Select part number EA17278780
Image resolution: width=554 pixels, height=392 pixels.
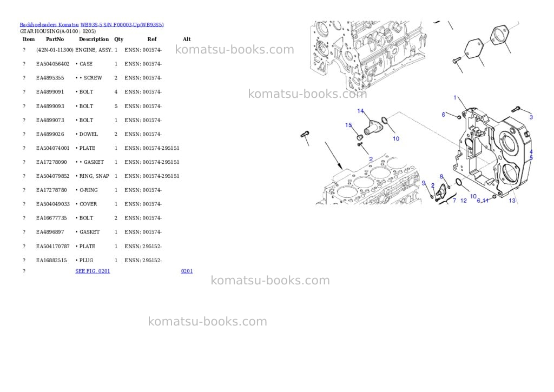tap(51, 190)
